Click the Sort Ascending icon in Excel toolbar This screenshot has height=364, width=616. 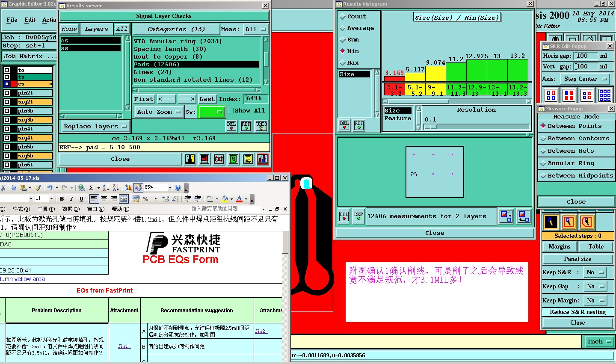(106, 187)
